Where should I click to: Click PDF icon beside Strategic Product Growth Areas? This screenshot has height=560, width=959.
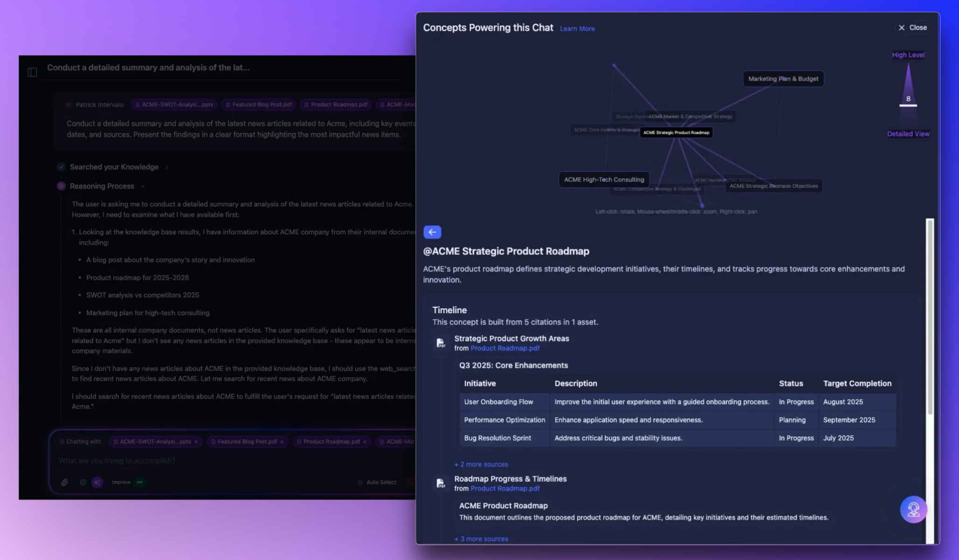(x=440, y=343)
